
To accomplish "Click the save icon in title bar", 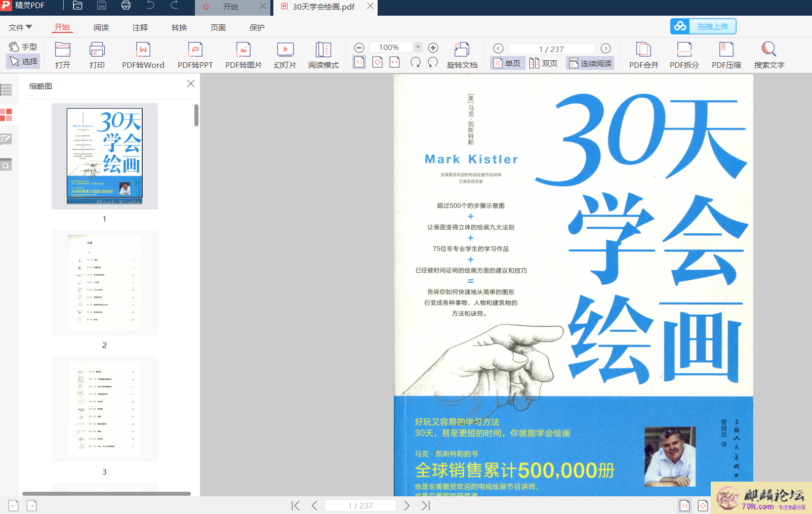I will click(102, 6).
